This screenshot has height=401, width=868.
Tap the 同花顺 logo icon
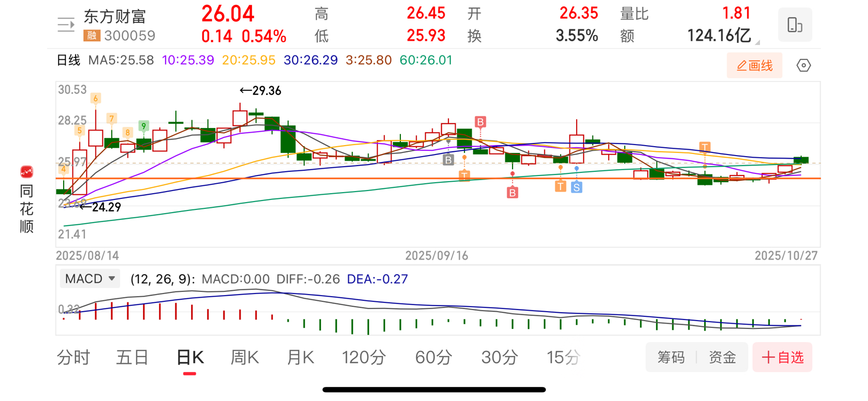pyautogui.click(x=27, y=172)
